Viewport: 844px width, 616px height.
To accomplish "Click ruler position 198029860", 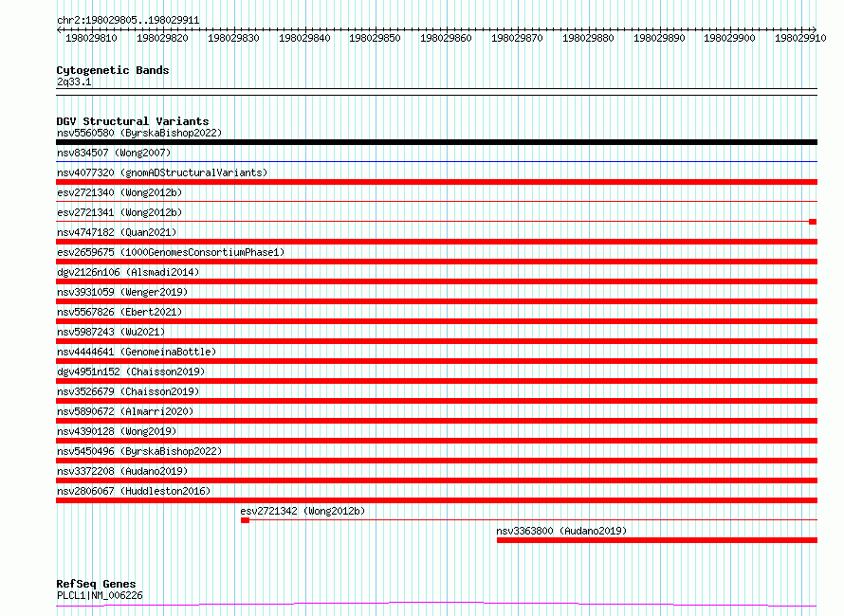I will coord(446,38).
